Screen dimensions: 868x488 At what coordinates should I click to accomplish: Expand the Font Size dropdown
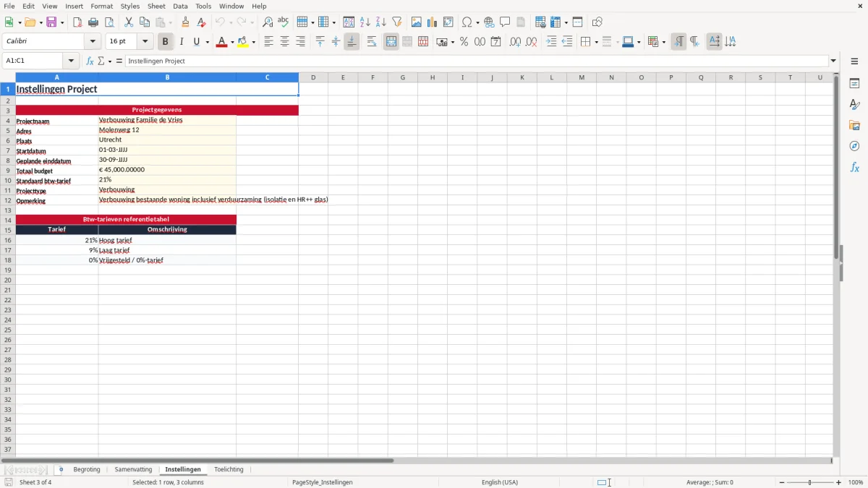145,42
